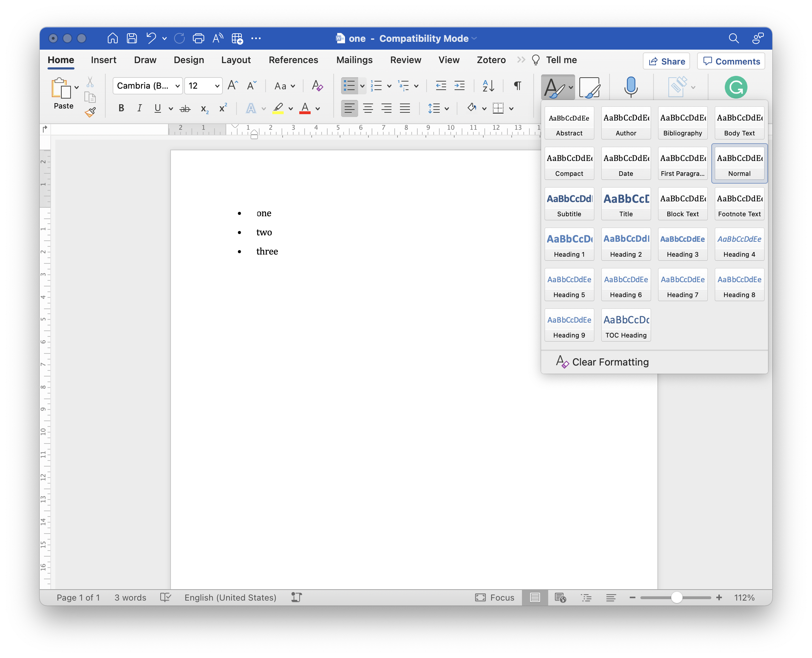Apply red font color
The width and height of the screenshot is (812, 658).
pyautogui.click(x=305, y=108)
